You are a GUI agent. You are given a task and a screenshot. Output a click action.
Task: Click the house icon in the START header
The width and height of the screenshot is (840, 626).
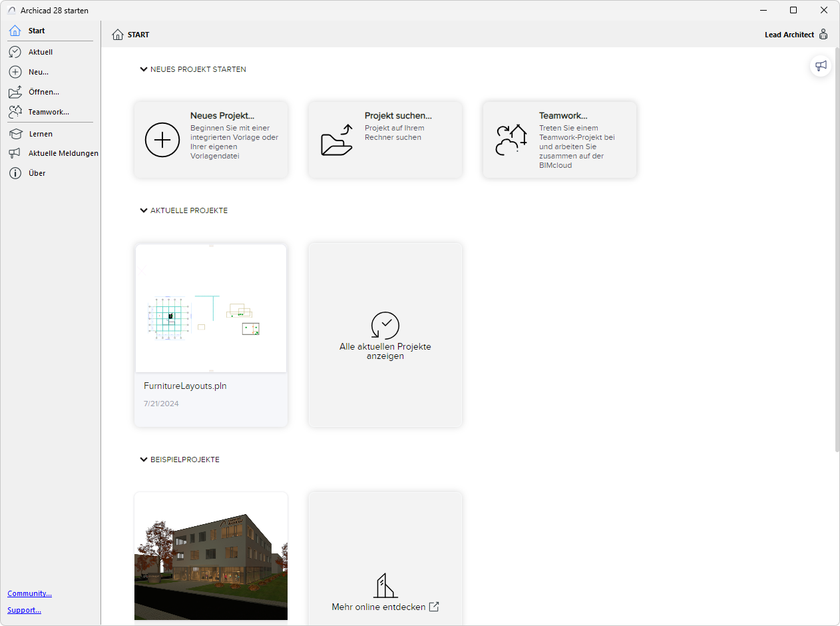pyautogui.click(x=118, y=35)
